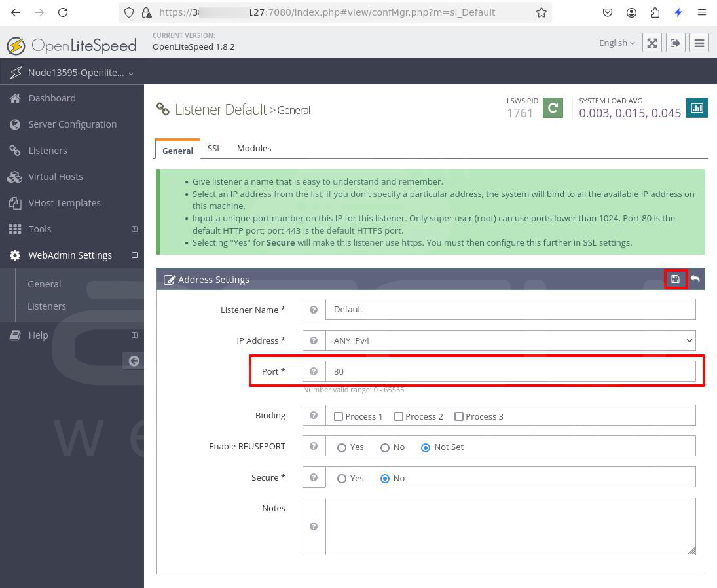Switch to the Modules tab
This screenshot has width=717, height=588.
coord(254,148)
